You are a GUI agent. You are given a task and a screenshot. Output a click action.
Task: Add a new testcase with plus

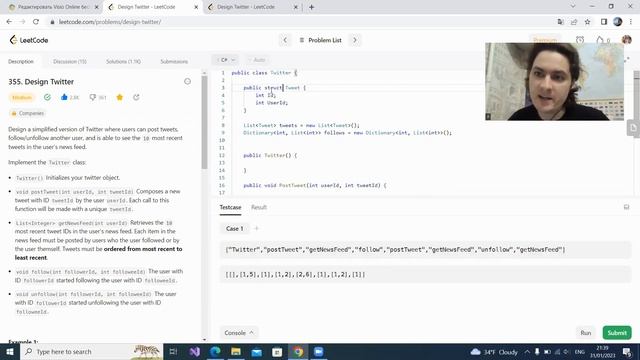pos(256,229)
